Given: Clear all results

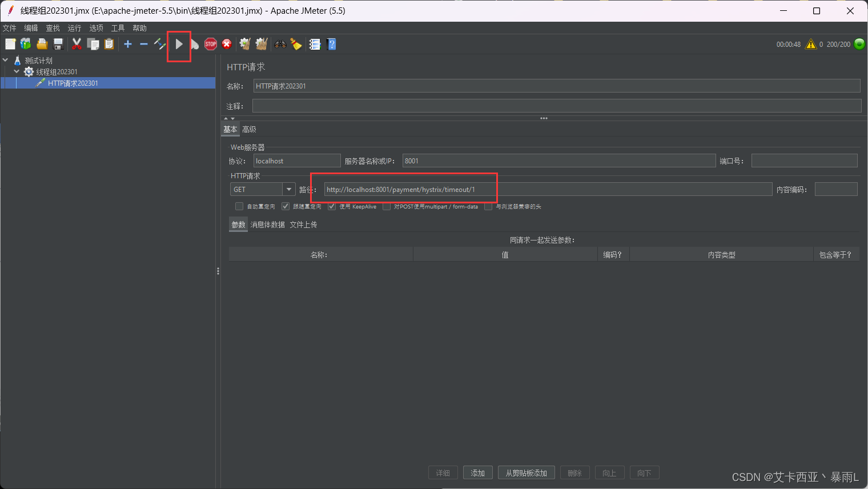Looking at the screenshot, I should tap(262, 44).
